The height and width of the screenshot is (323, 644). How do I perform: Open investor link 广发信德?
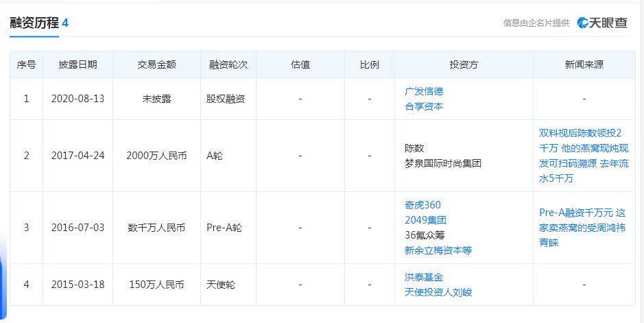(424, 91)
